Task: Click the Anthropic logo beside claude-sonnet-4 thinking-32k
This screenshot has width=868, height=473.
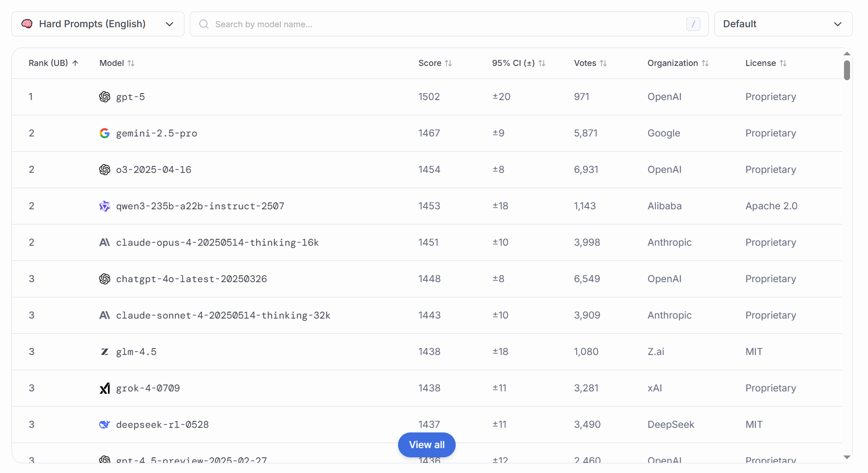Action: 105,315
